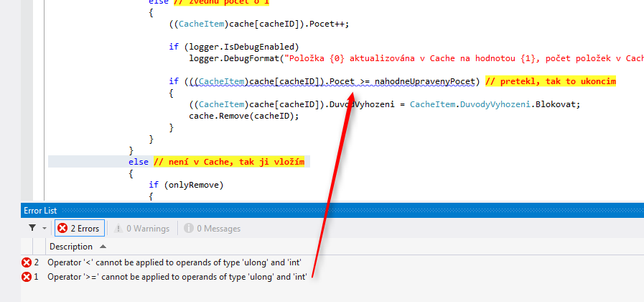Toggle the 0 Warnings filter button
The width and height of the screenshot is (644, 302).
click(142, 229)
